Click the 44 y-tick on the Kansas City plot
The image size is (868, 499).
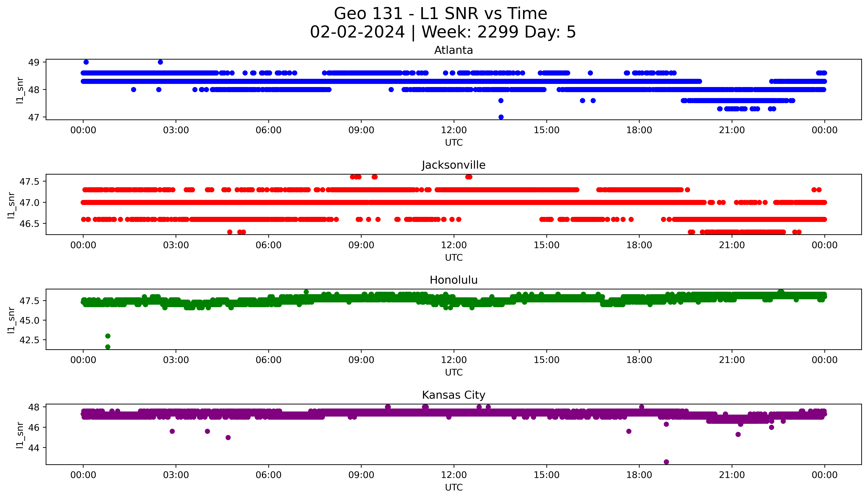tap(34, 448)
